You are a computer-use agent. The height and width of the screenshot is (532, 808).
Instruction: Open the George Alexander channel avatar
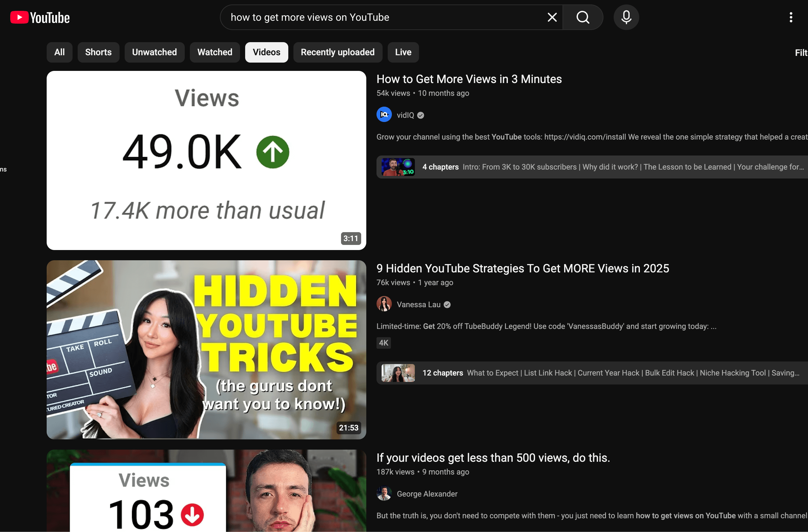[384, 493]
